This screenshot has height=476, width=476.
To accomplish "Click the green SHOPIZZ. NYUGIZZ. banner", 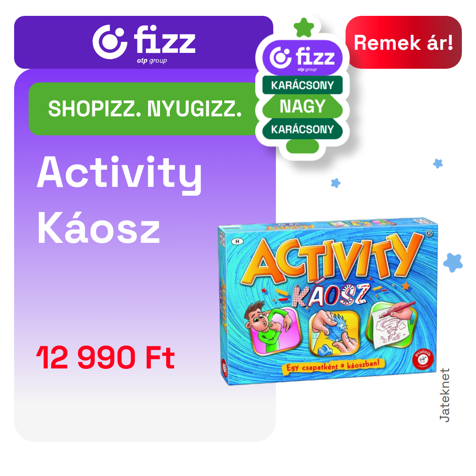I will [145, 109].
